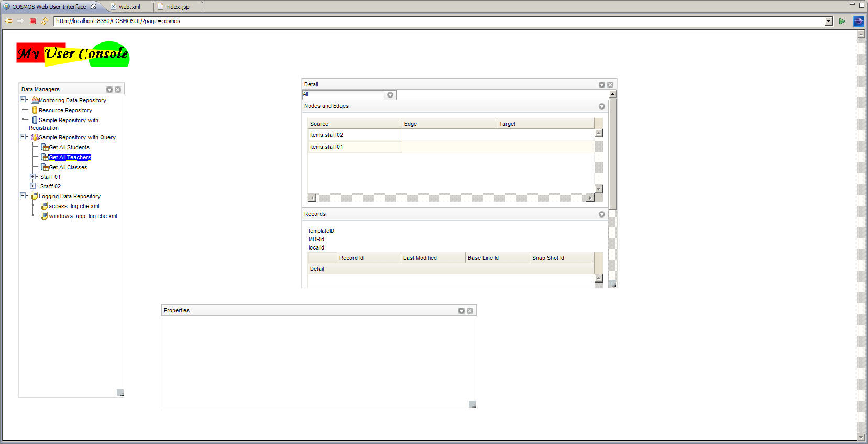The width and height of the screenshot is (868, 444).
Task: Select Logging Data Repository
Action: click(x=70, y=196)
